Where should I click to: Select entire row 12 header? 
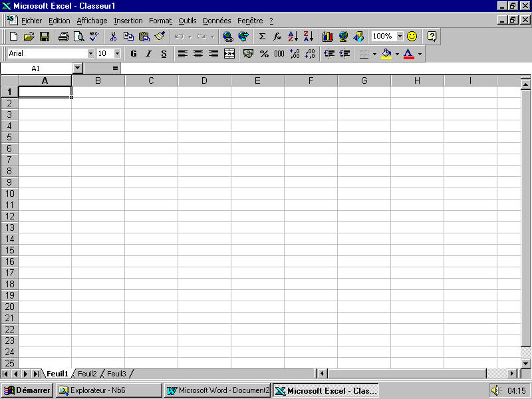[9, 216]
